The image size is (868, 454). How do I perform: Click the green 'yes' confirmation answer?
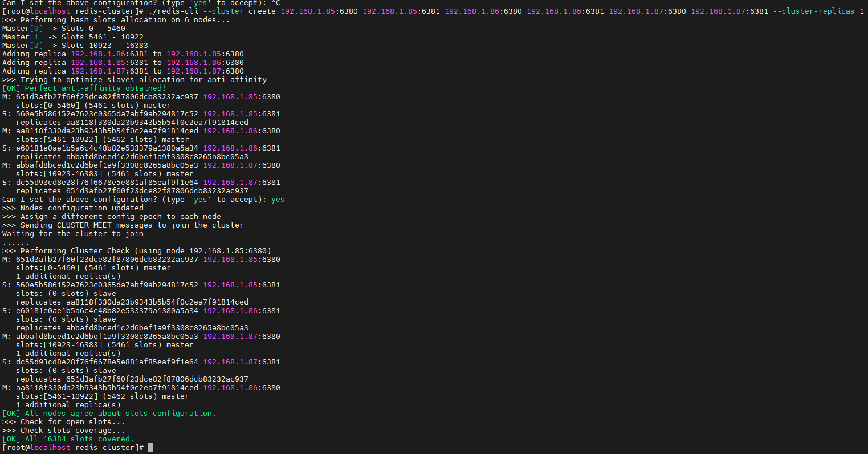(x=278, y=200)
